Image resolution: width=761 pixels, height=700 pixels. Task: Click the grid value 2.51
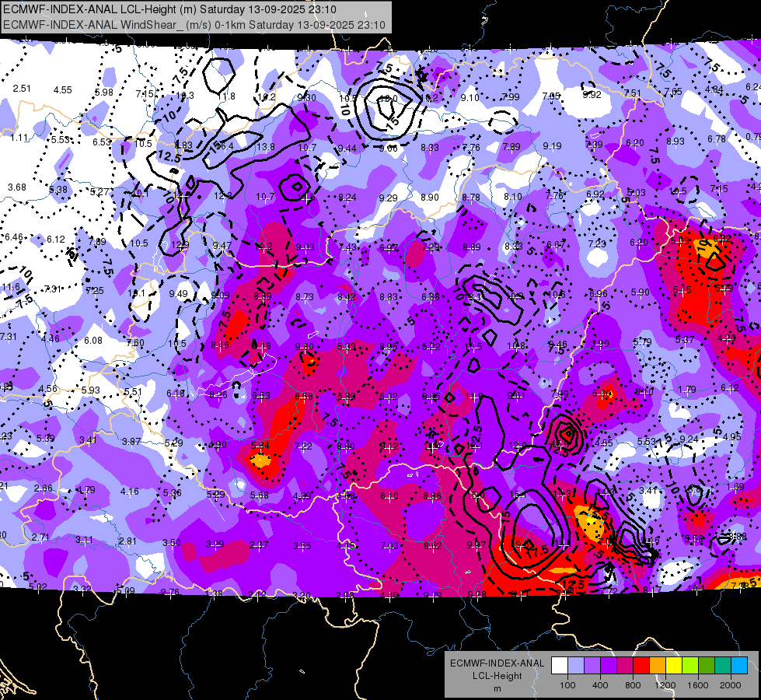coord(22,89)
